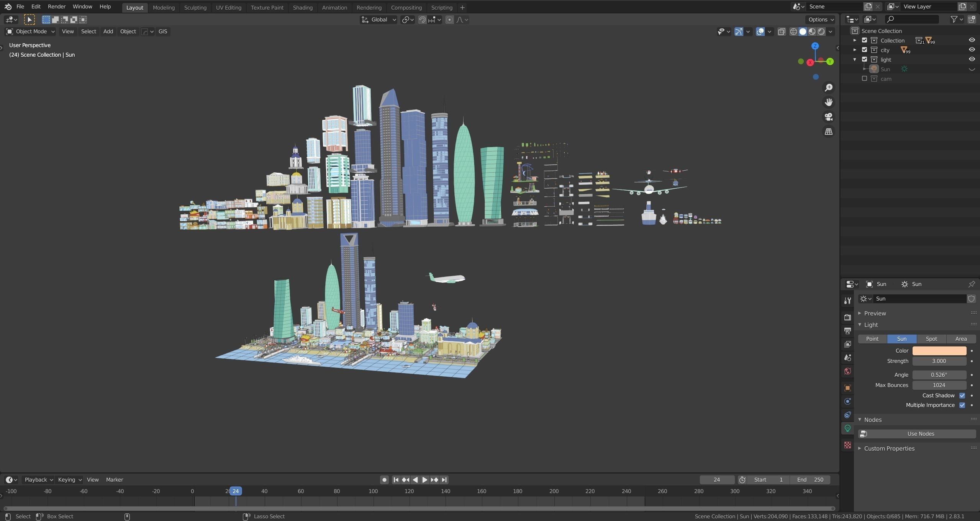Expand the city collection tree
Image resolution: width=980 pixels, height=521 pixels.
pos(855,50)
